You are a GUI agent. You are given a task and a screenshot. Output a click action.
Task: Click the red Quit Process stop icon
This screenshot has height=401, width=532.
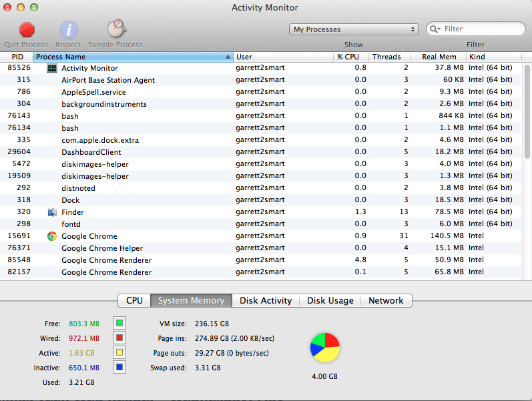(27, 29)
